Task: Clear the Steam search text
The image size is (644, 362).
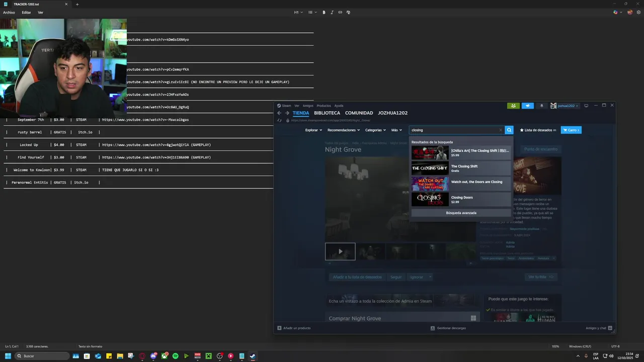Action: pos(501,130)
